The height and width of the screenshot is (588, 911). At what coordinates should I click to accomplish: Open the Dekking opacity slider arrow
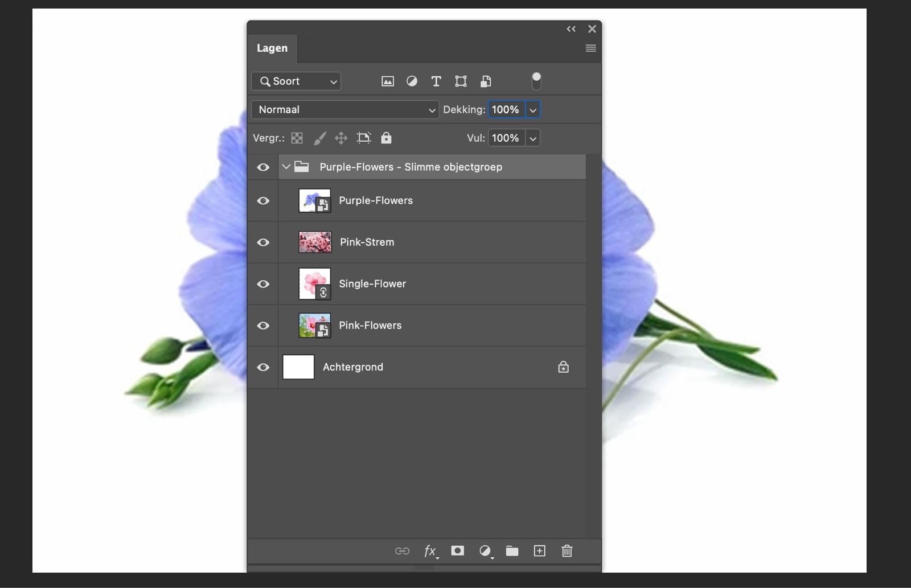pyautogui.click(x=533, y=110)
